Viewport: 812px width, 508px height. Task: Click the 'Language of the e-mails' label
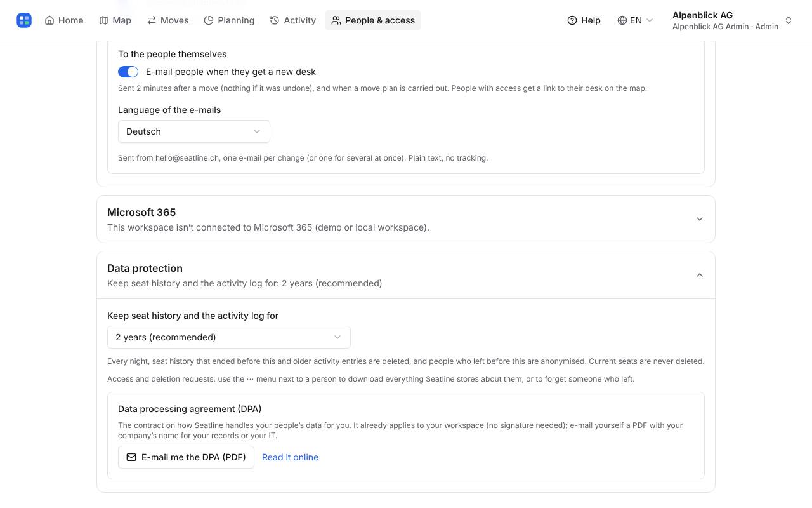(169, 110)
